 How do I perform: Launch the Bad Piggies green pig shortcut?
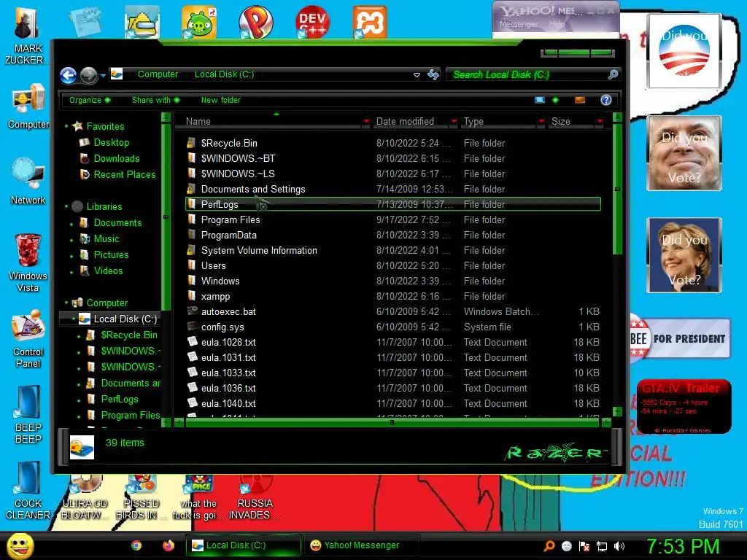[x=199, y=21]
